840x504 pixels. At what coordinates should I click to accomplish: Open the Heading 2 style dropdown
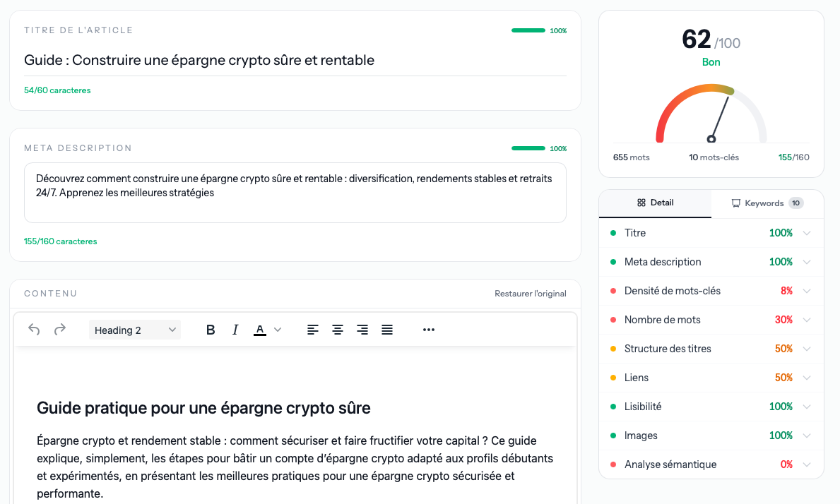tap(134, 329)
